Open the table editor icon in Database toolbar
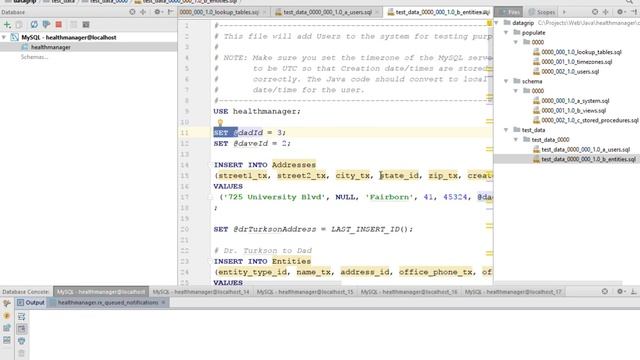This screenshot has width=640, height=360. point(73,25)
